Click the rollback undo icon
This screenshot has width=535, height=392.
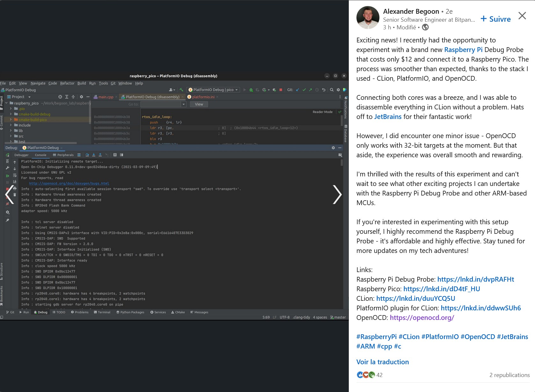324,90
